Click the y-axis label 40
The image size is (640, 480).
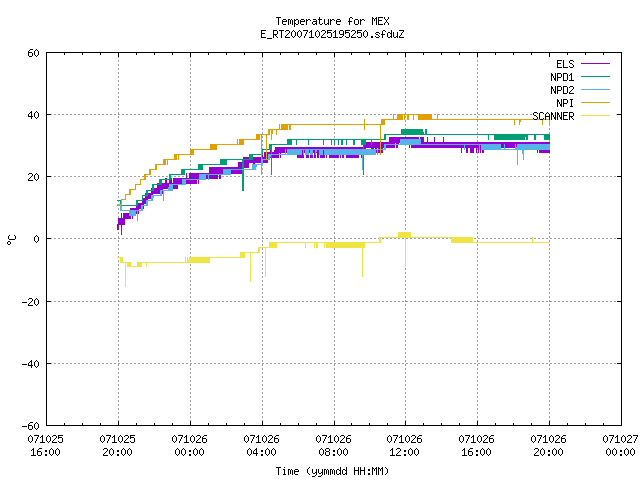click(x=33, y=115)
